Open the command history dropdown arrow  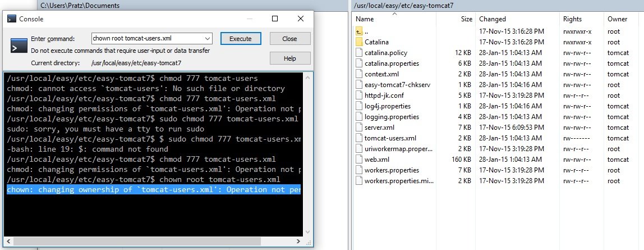pyautogui.click(x=208, y=39)
